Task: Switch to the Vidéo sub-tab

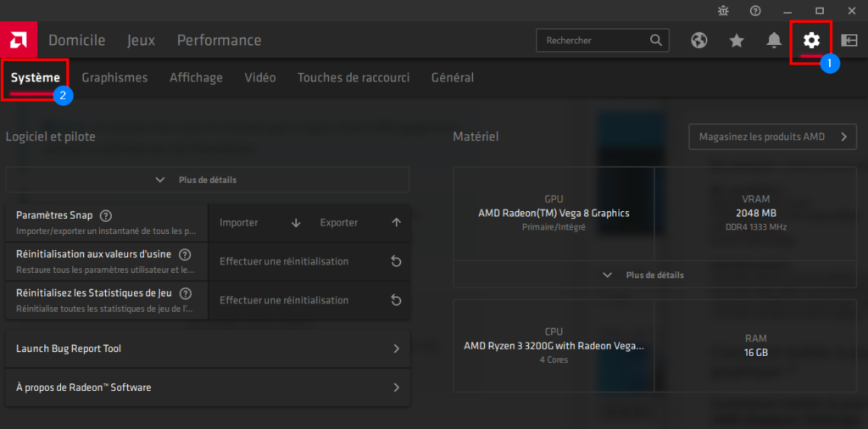Action: pos(260,77)
